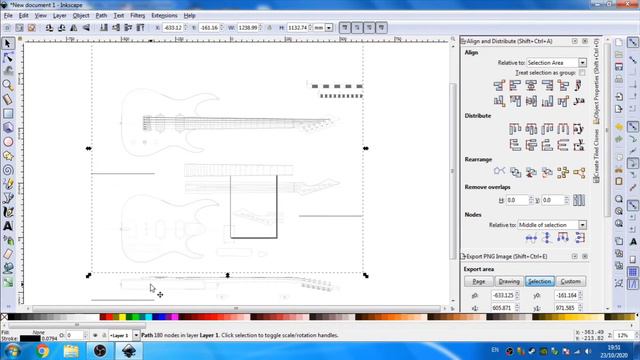The image size is (640, 360).
Task: Select the Paint bucket tool
Action: pos(8,268)
